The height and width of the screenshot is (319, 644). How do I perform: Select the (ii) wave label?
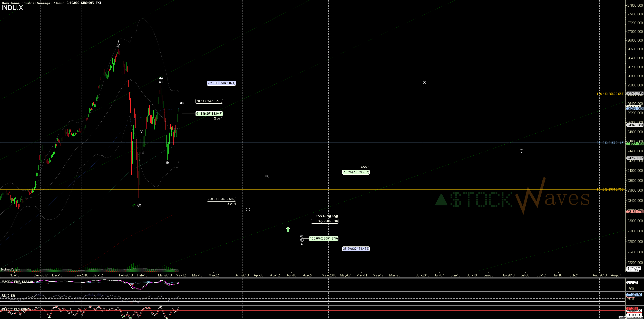pyautogui.click(x=182, y=103)
